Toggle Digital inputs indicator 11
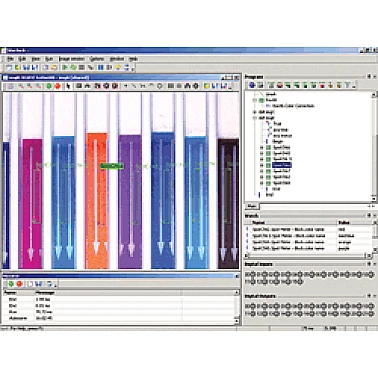The width and height of the screenshot is (378, 378). point(252,282)
